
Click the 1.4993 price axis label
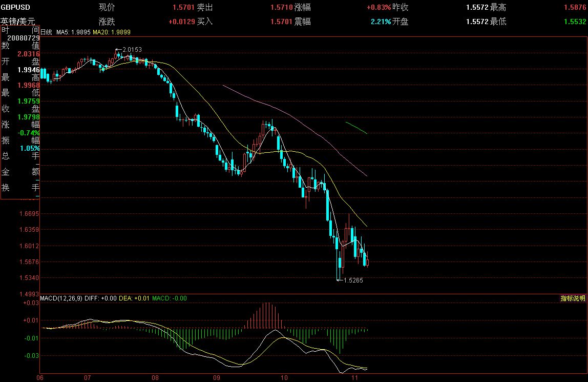[29, 294]
